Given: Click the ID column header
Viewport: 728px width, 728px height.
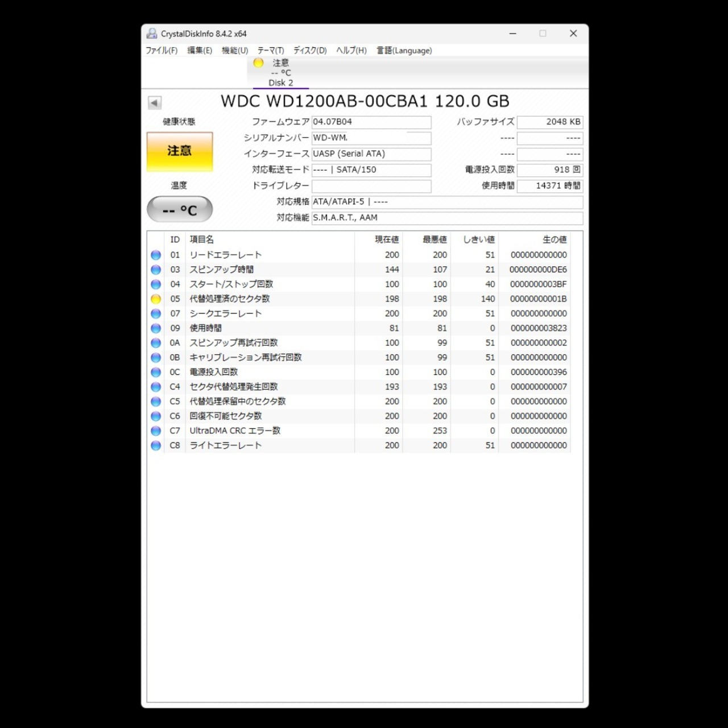Looking at the screenshot, I should pos(175,240).
